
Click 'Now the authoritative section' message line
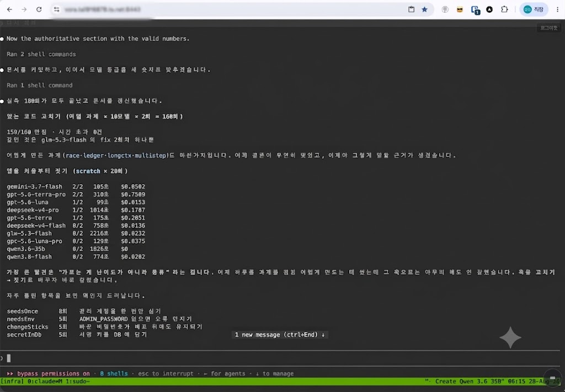98,39
